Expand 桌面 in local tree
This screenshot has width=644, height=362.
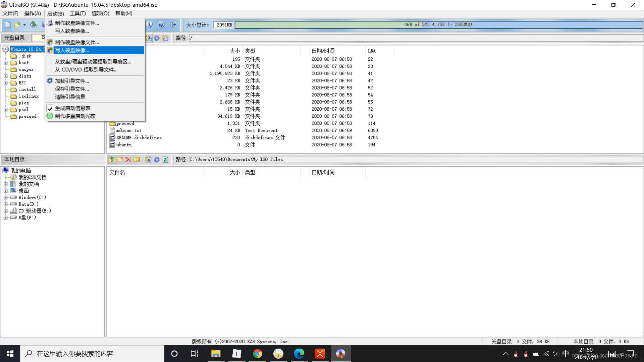6,191
